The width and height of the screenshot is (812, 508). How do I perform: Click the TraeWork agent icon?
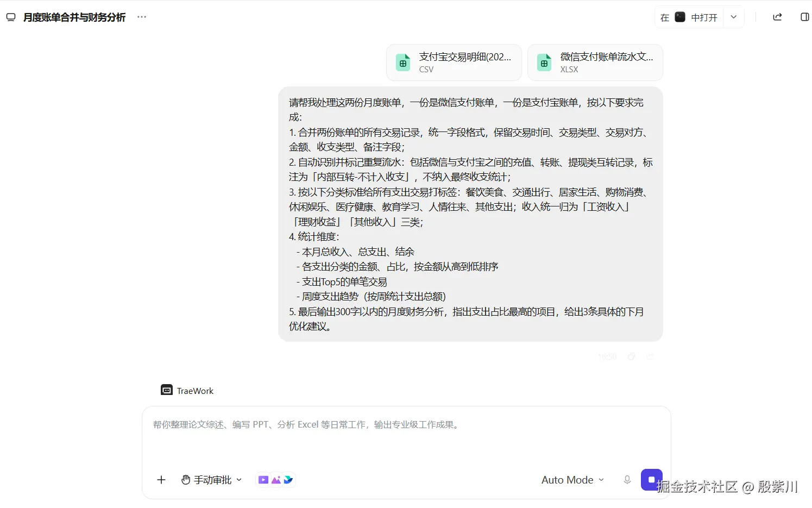167,390
